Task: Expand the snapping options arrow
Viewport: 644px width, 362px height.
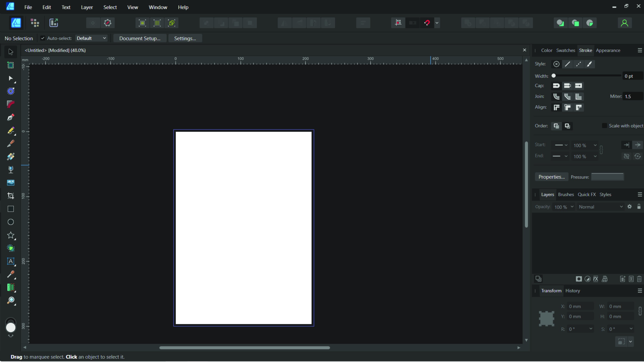Action: [x=437, y=23]
